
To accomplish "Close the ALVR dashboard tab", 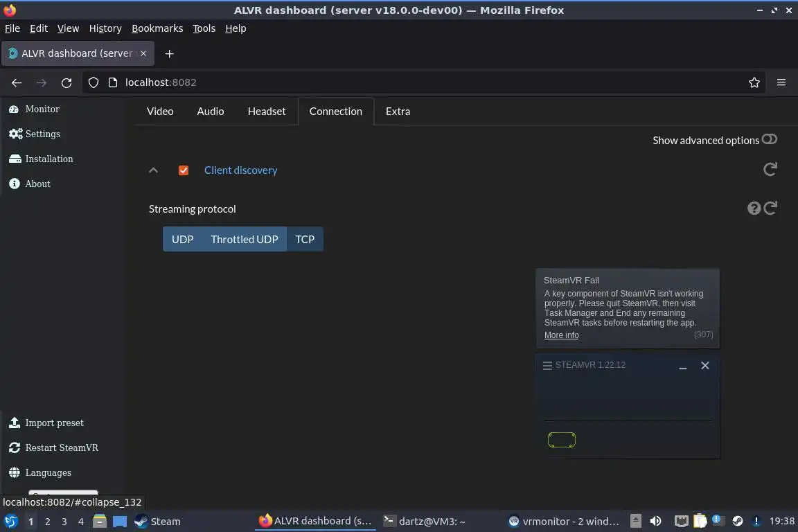I will tap(143, 53).
